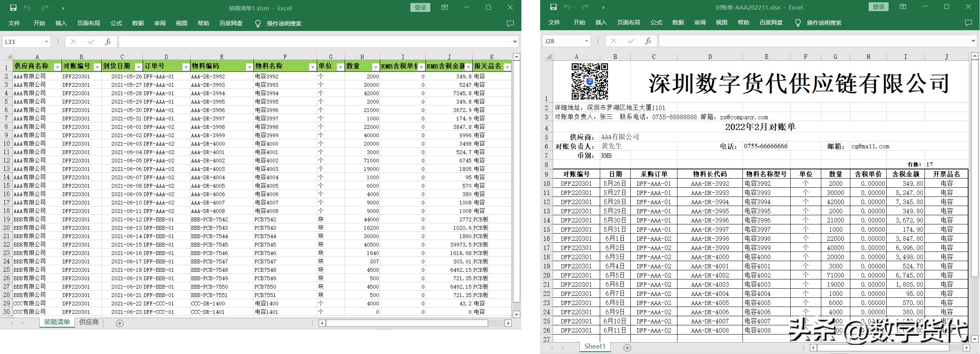This screenshot has width=980, height=354.
Task: Click the fx icon in the right workbook formula bar
Action: point(648,41)
